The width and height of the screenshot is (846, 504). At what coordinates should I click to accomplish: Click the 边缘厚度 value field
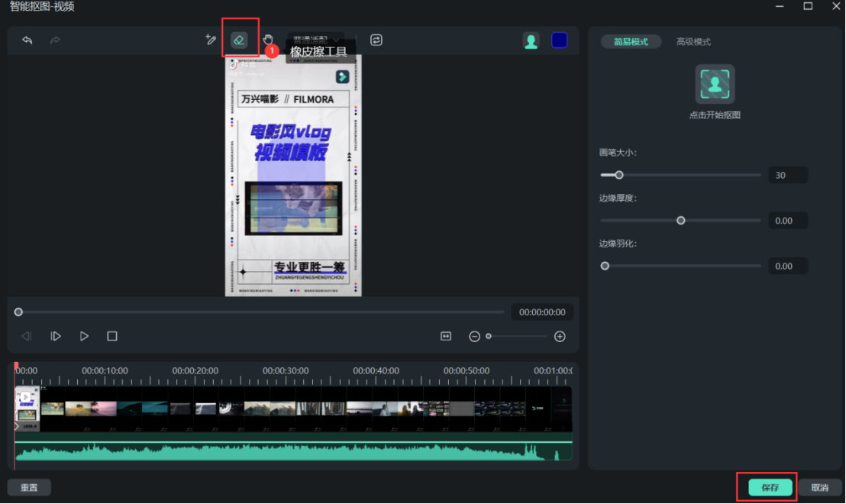[x=786, y=221]
